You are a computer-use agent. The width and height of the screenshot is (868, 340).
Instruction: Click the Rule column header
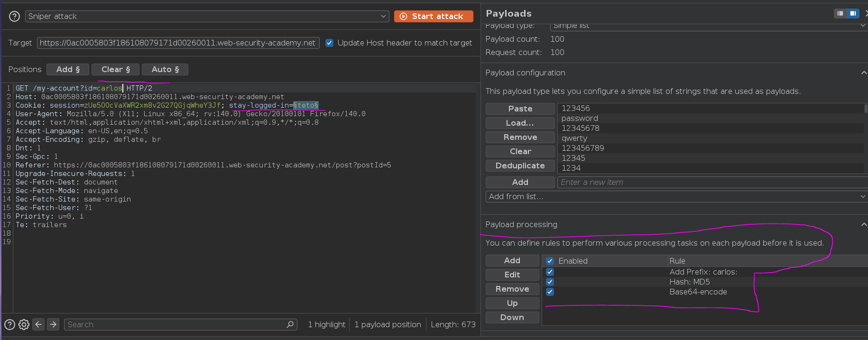[x=767, y=261]
